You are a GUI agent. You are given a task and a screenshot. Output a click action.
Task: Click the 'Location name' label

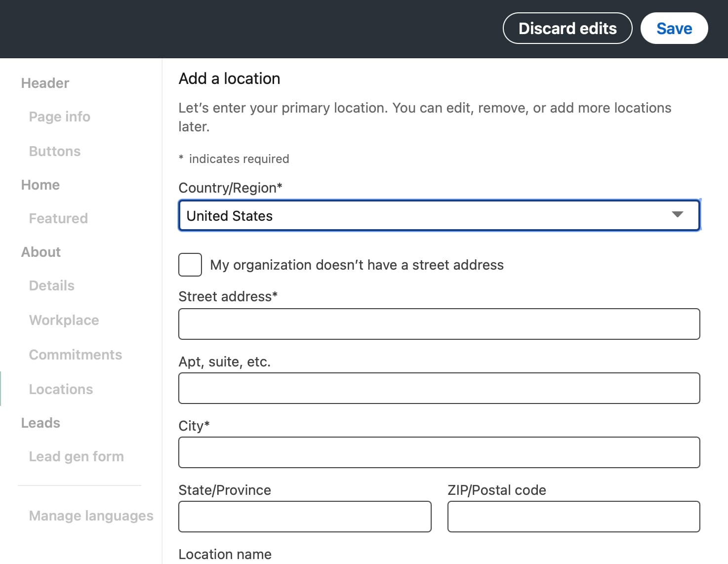pyautogui.click(x=225, y=554)
